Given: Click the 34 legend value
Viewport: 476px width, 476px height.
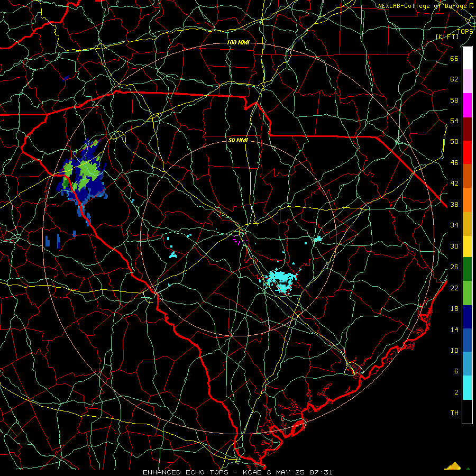Looking at the screenshot, I should (x=454, y=225).
